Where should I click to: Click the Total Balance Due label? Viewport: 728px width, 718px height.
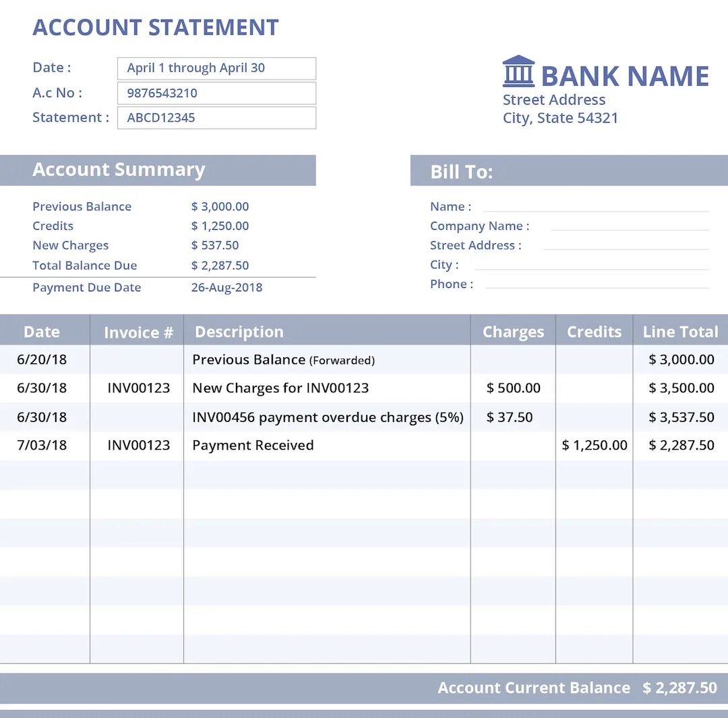(84, 265)
